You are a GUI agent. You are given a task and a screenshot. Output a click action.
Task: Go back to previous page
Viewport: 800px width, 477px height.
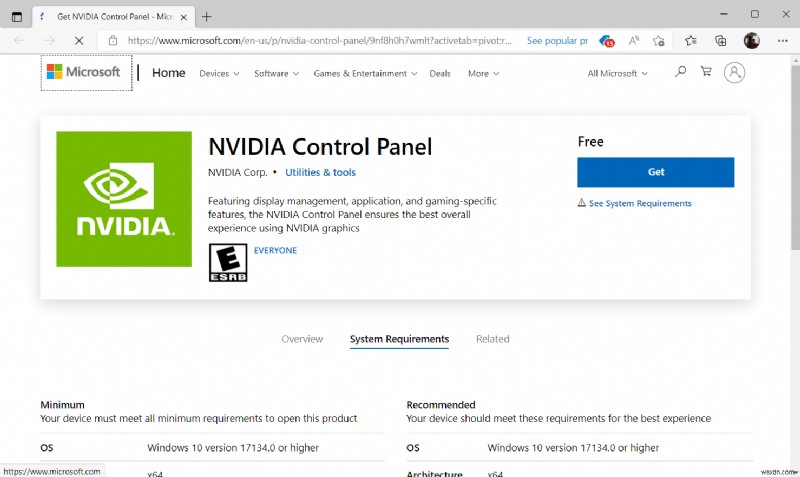pos(20,40)
